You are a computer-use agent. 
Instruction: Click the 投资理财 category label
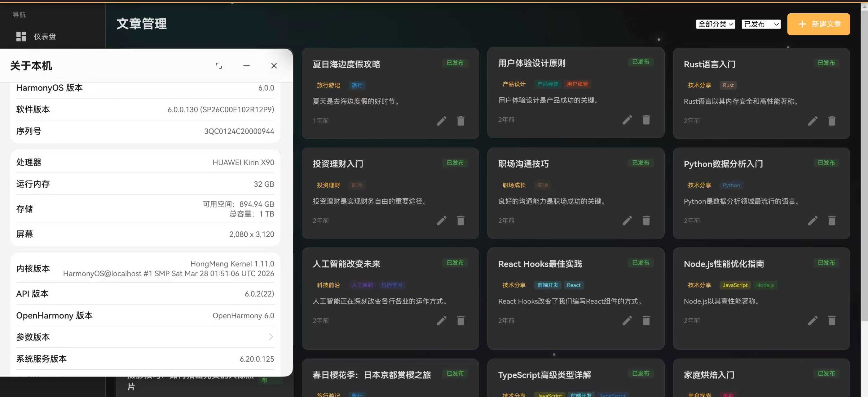[x=328, y=185]
